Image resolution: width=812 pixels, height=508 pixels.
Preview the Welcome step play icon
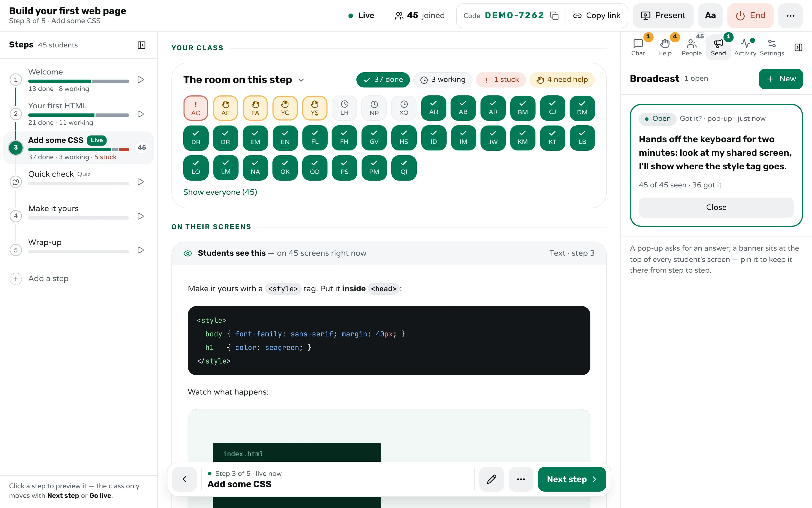141,80
